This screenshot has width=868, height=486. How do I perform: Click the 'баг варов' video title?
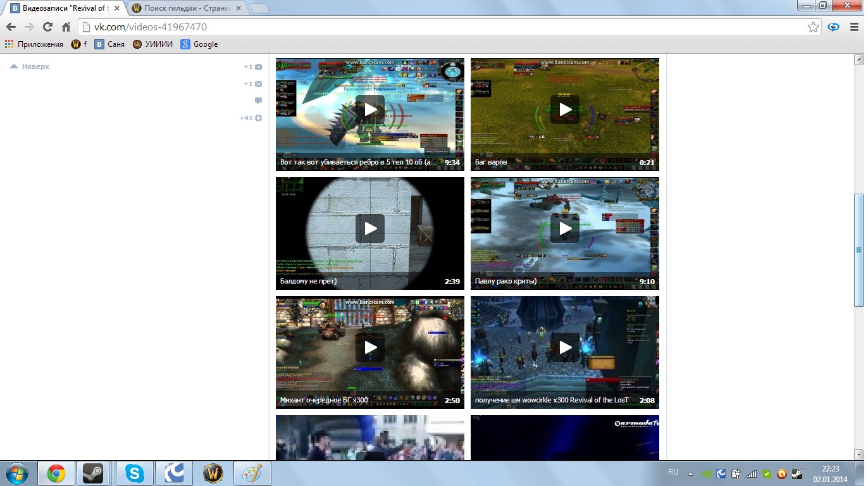pyautogui.click(x=491, y=163)
